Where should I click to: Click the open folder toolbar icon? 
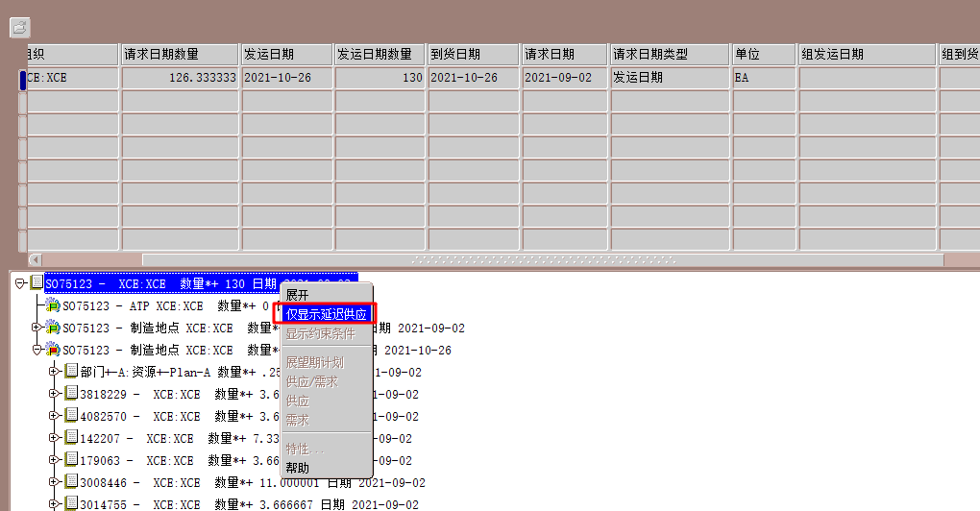20,27
